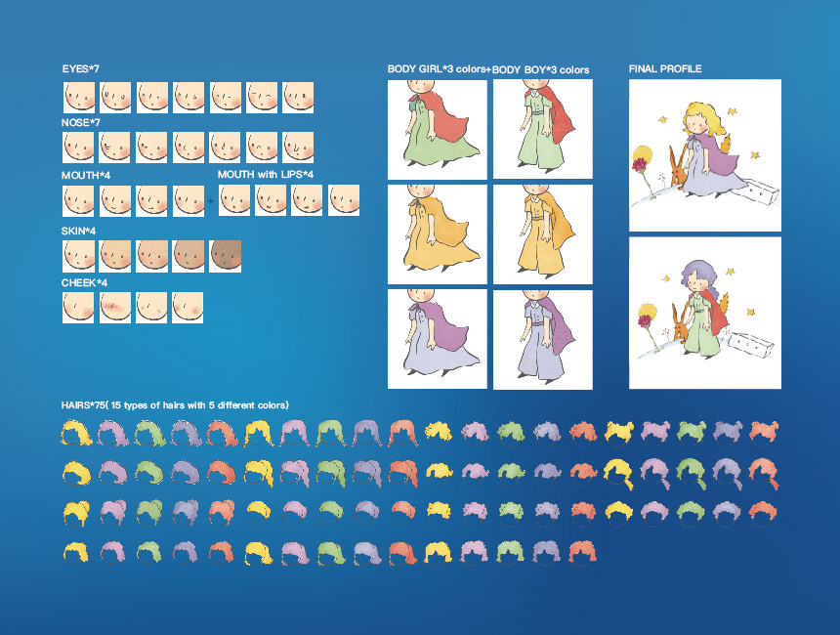Choose the seventh and last eyes thumbnail

tap(298, 97)
